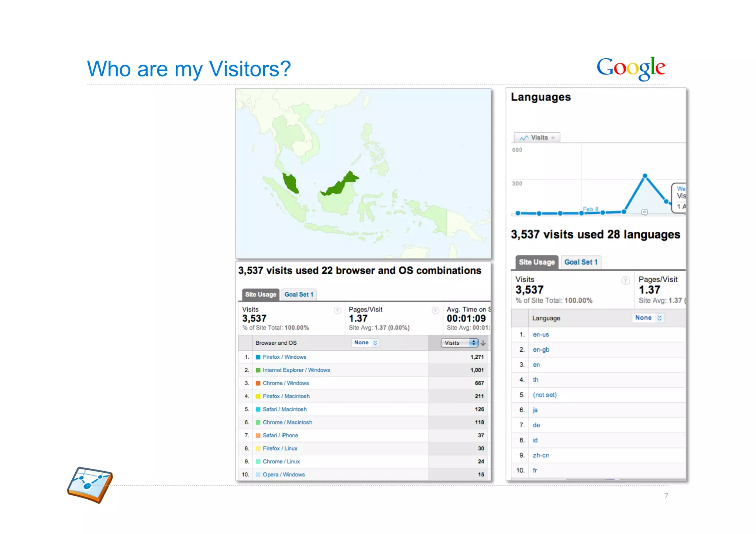Open the Chrome / Windows link
The height and width of the screenshot is (534, 756).
286,383
